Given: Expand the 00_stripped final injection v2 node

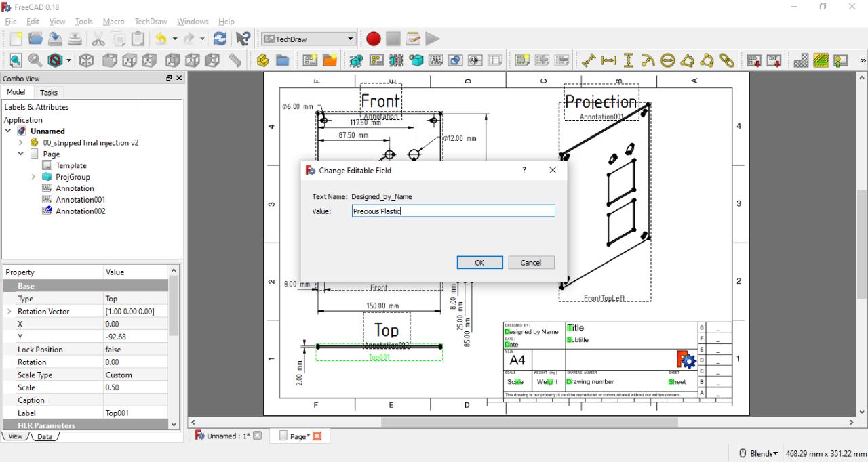Looking at the screenshot, I should click(x=20, y=143).
